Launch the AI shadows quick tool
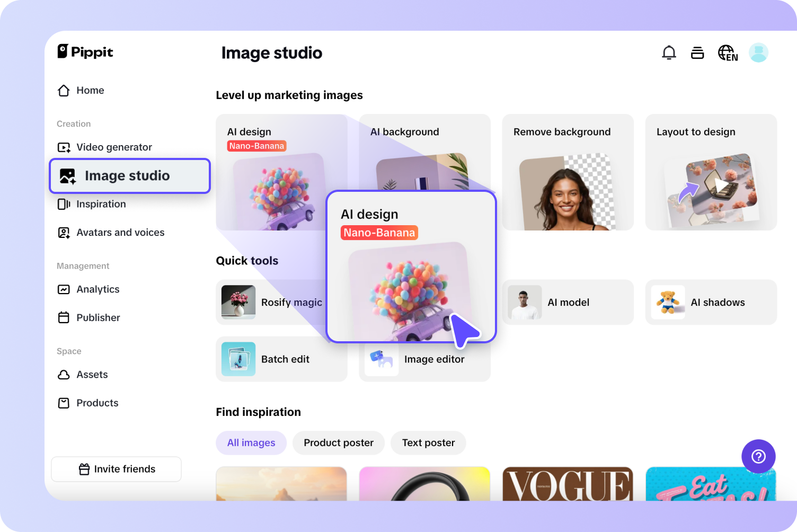Image resolution: width=797 pixels, height=532 pixels. 711,303
